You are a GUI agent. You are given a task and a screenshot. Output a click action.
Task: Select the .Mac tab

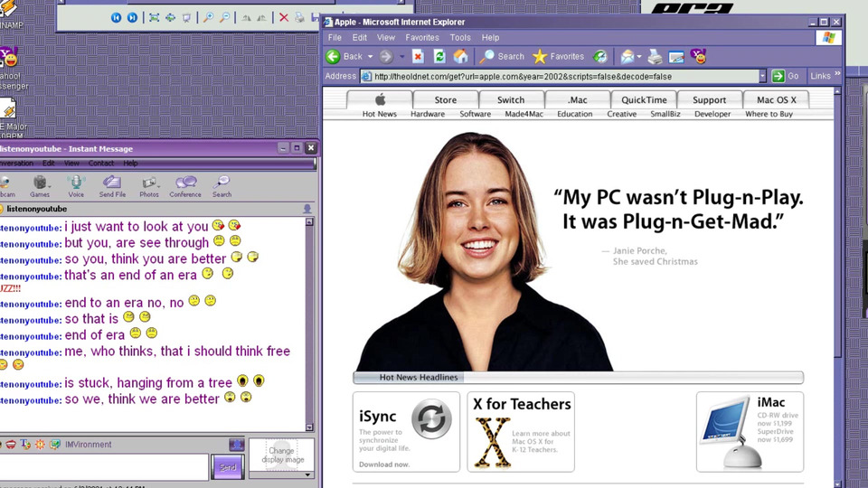pyautogui.click(x=578, y=100)
